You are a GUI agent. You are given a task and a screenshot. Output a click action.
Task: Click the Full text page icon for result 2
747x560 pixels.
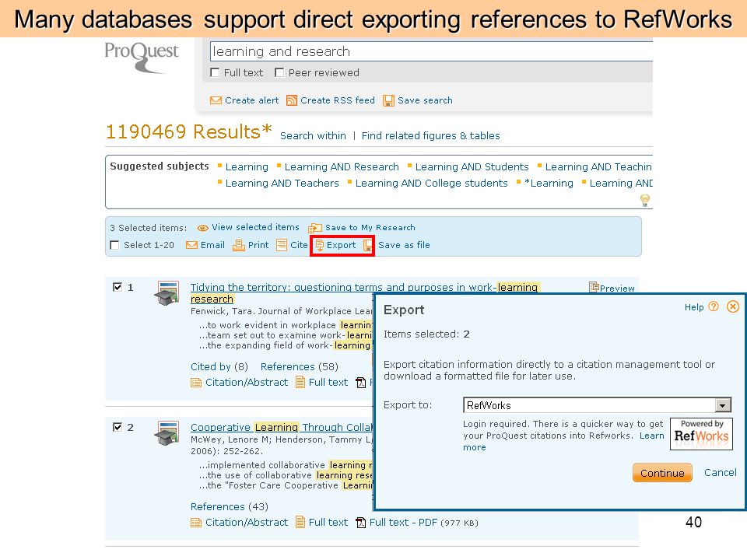300,522
